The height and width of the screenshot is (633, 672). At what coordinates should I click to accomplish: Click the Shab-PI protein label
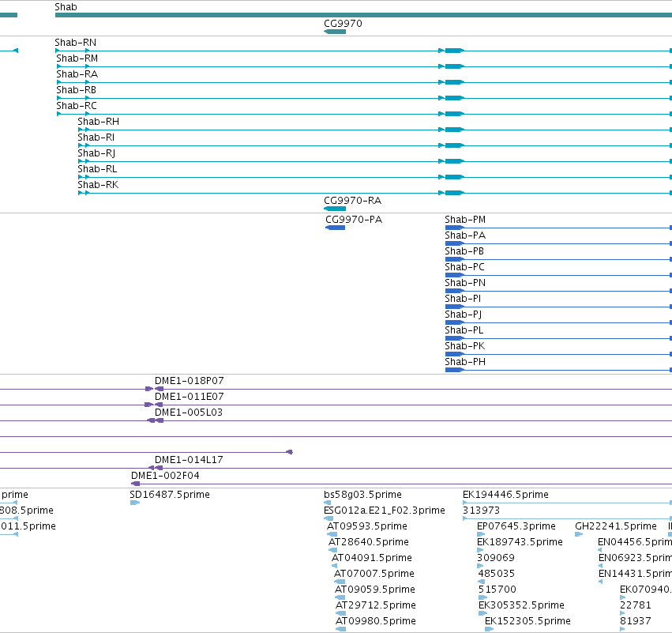463,299
